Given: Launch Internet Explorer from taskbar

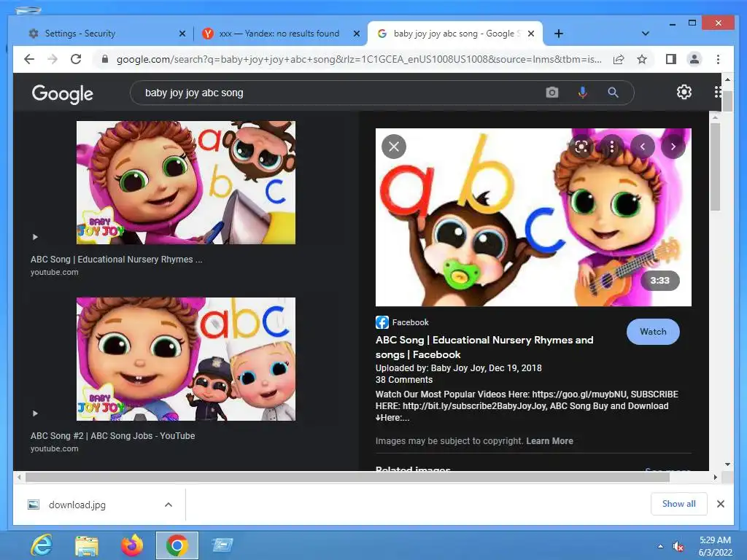Looking at the screenshot, I should (42, 545).
